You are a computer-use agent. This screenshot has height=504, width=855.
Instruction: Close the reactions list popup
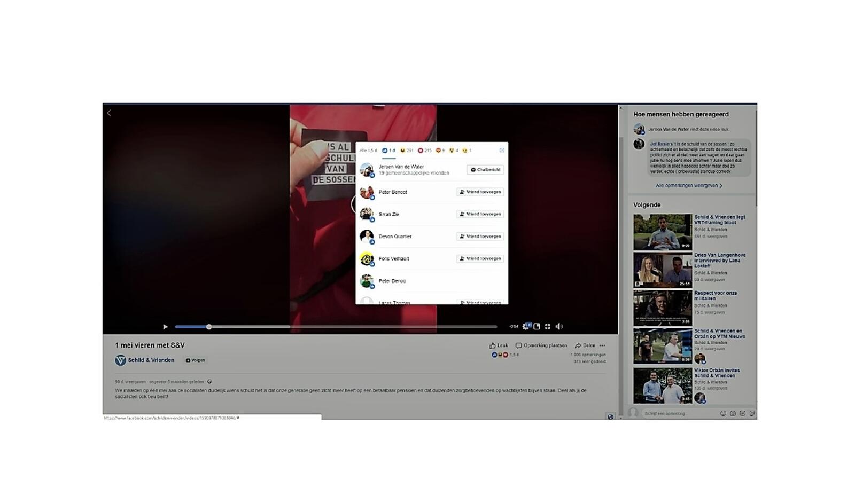click(502, 151)
